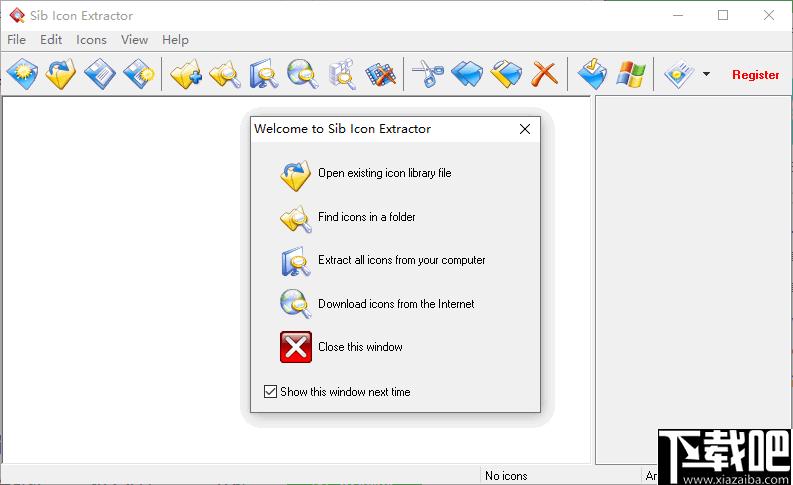793x485 pixels.
Task: Click the globe search Internet toolbar icon
Action: tap(302, 74)
